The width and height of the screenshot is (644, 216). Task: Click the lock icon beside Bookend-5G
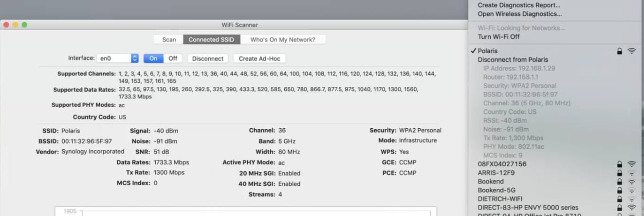click(x=620, y=191)
